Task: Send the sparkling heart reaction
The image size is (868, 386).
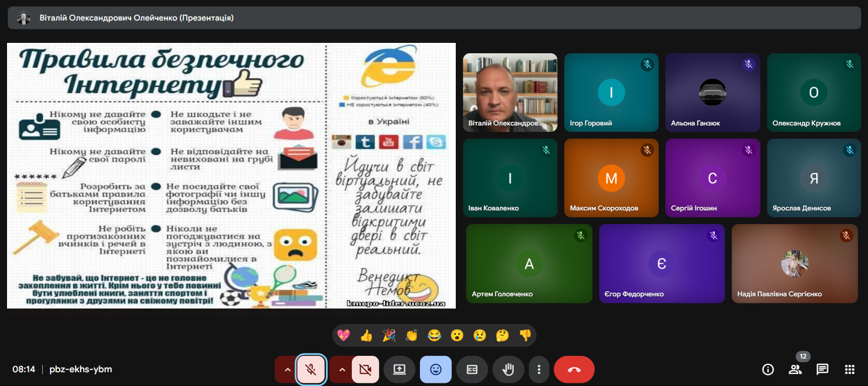Action: [x=344, y=335]
